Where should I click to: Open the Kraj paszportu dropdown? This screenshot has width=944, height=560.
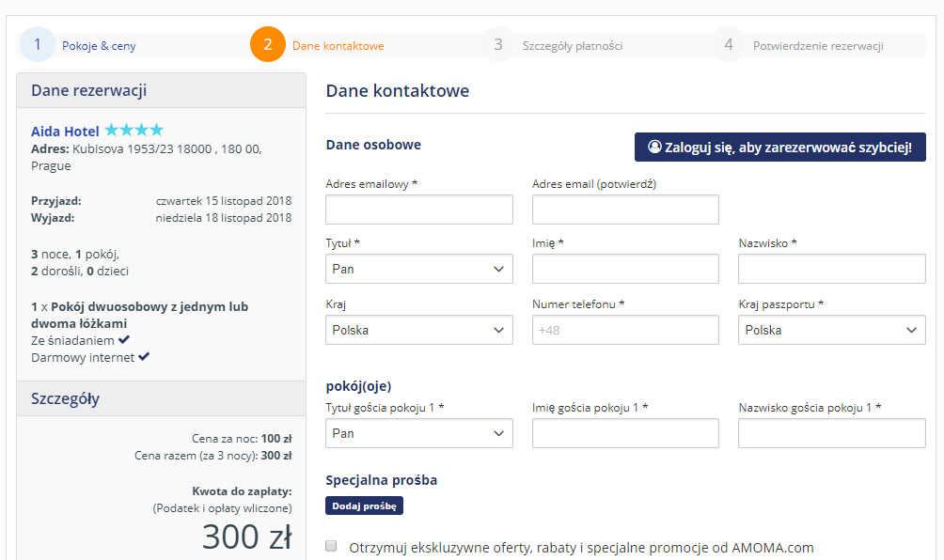[831, 330]
